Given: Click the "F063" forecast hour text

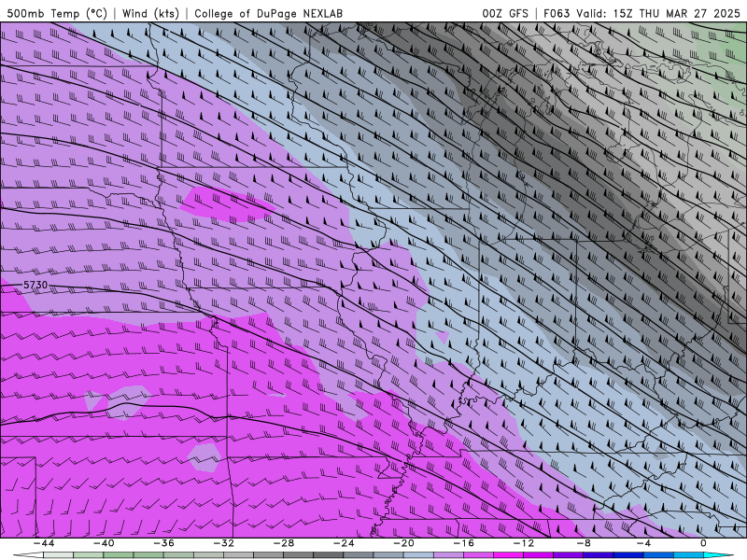Looking at the screenshot, I should 557,13.
